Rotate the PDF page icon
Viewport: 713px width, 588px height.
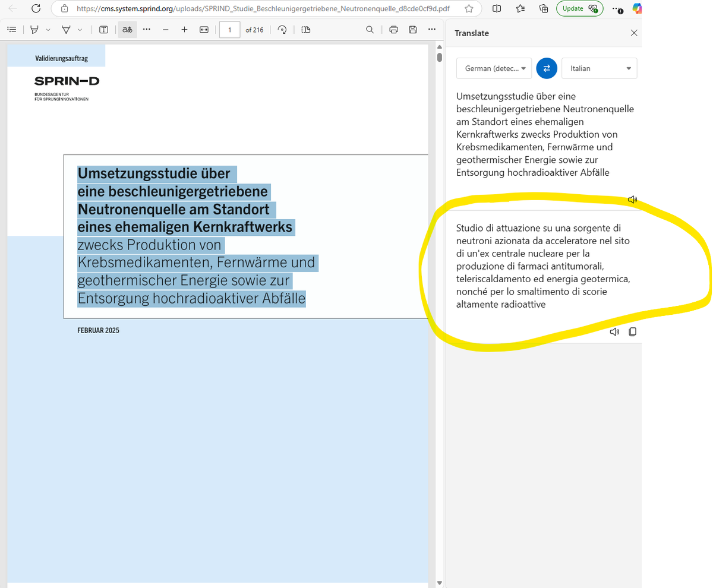(x=282, y=30)
